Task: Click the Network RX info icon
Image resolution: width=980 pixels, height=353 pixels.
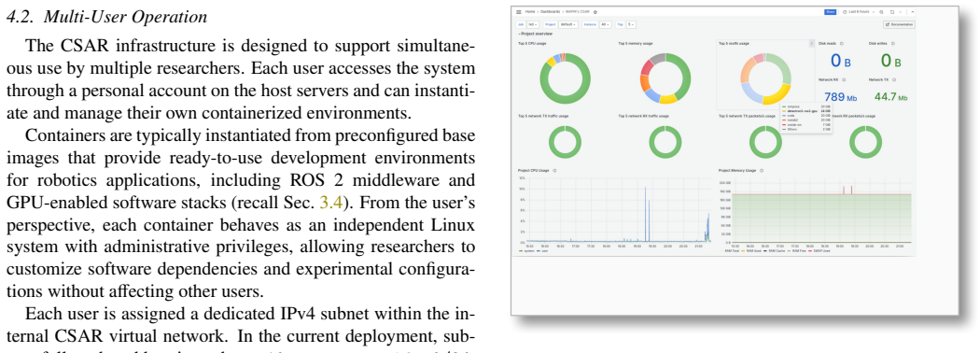Action: pyautogui.click(x=845, y=80)
